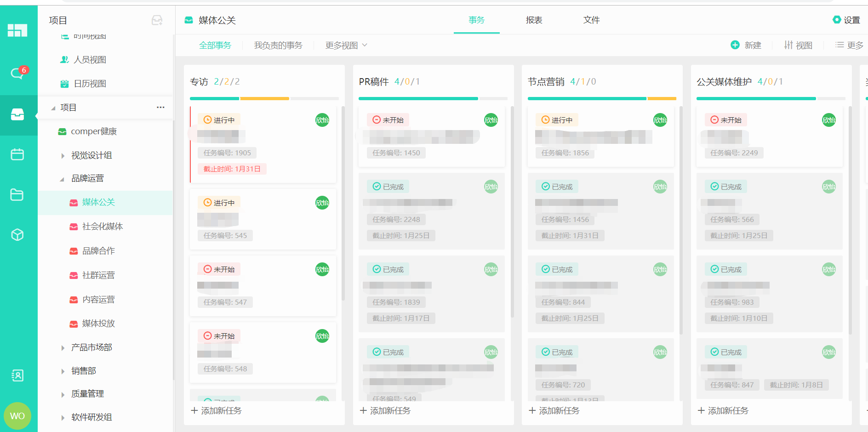Open messages icon with badge 6
This screenshot has width=868, height=432.
(x=18, y=73)
